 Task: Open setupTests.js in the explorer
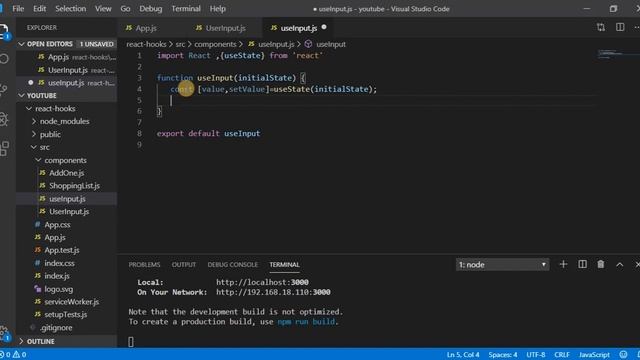[67, 315]
